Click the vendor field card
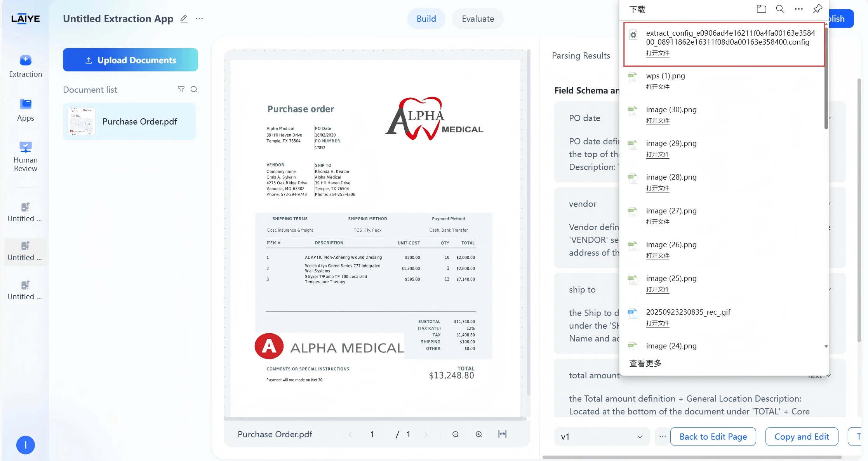The width and height of the screenshot is (868, 461). 586,227
